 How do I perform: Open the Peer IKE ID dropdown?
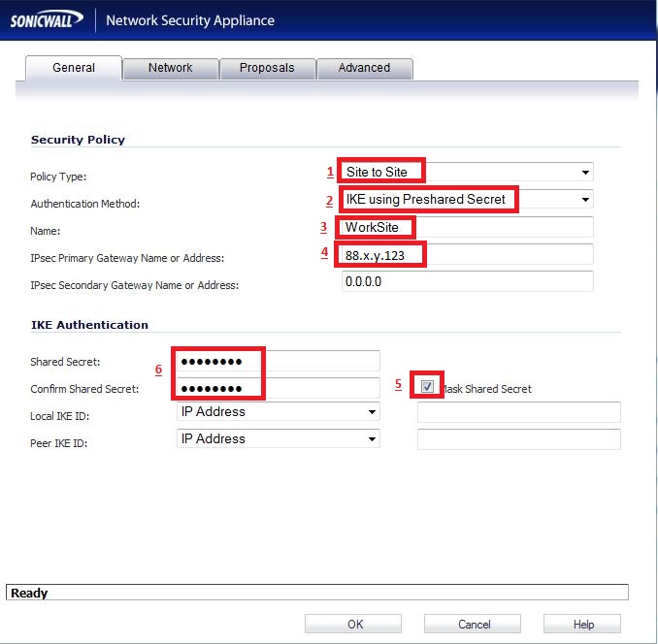pos(277,439)
